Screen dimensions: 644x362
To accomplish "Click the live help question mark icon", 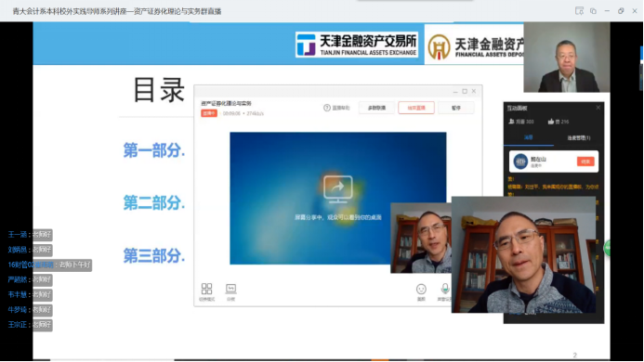I will (x=327, y=108).
